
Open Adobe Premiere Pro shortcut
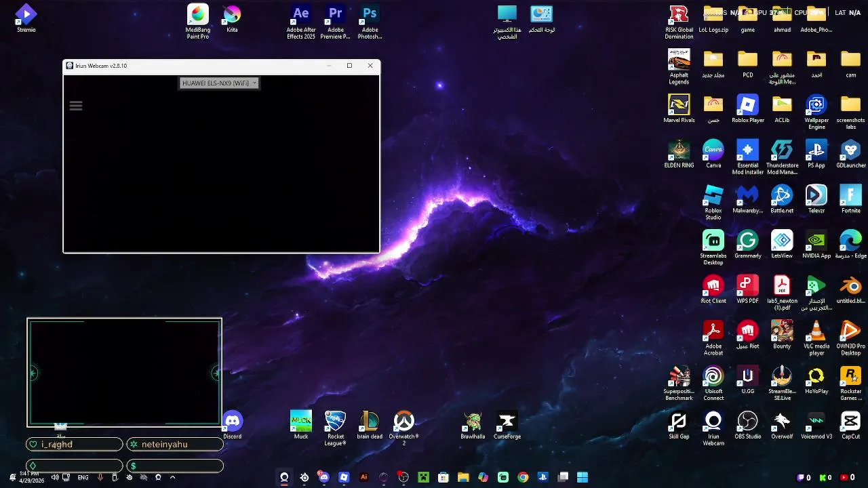(335, 21)
